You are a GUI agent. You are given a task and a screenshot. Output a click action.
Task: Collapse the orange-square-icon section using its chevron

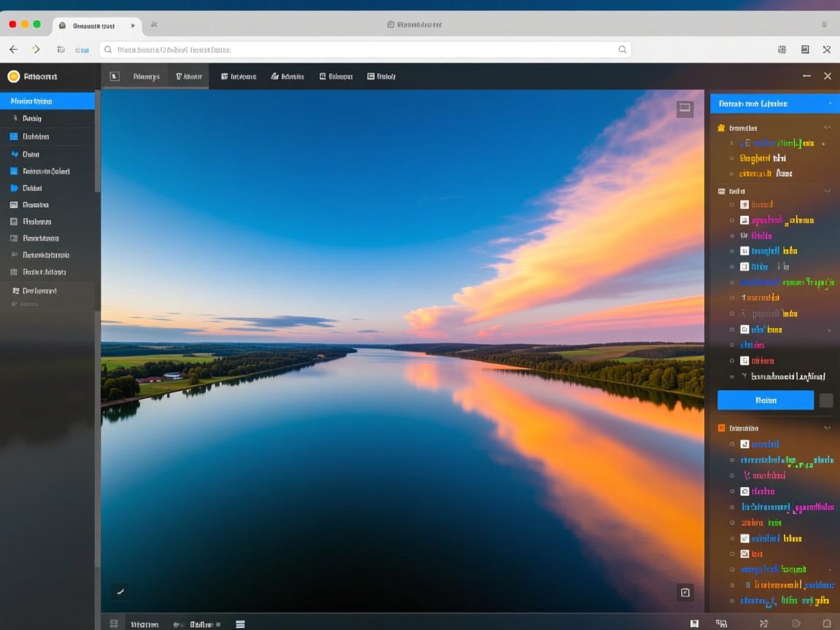coord(827,428)
